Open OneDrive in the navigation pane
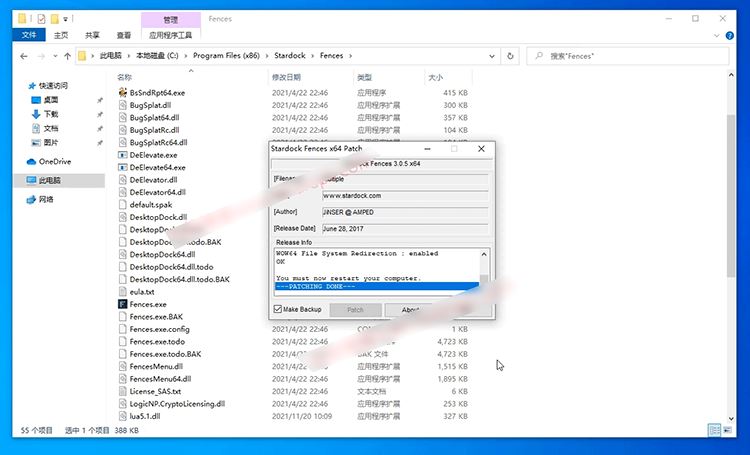The image size is (750, 455). 54,161
